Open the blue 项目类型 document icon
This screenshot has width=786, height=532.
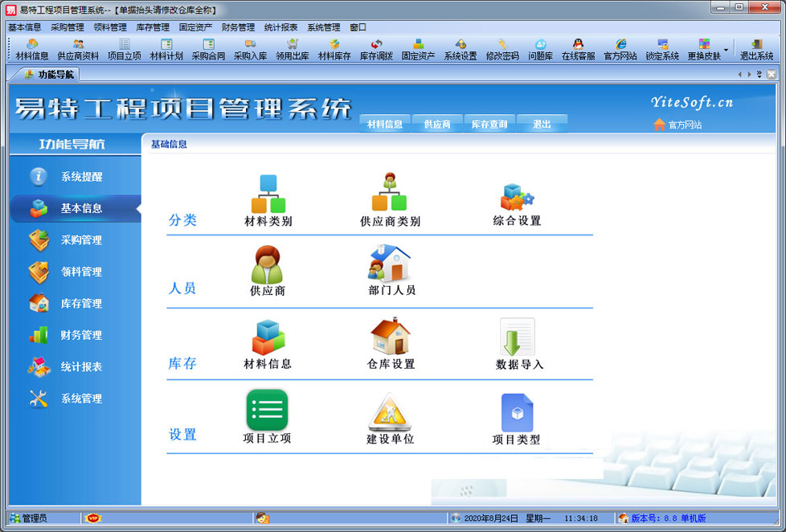[517, 413]
